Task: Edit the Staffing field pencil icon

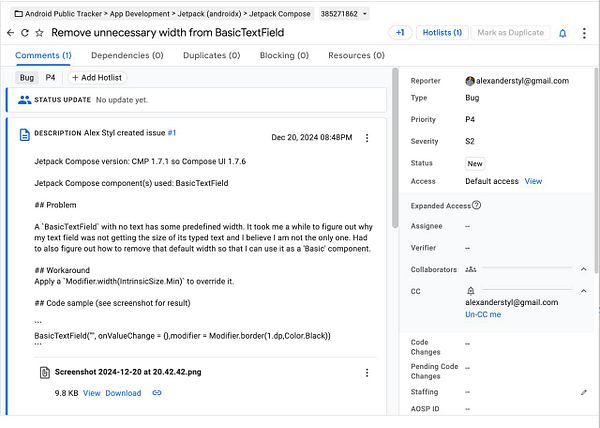Action: (x=584, y=393)
